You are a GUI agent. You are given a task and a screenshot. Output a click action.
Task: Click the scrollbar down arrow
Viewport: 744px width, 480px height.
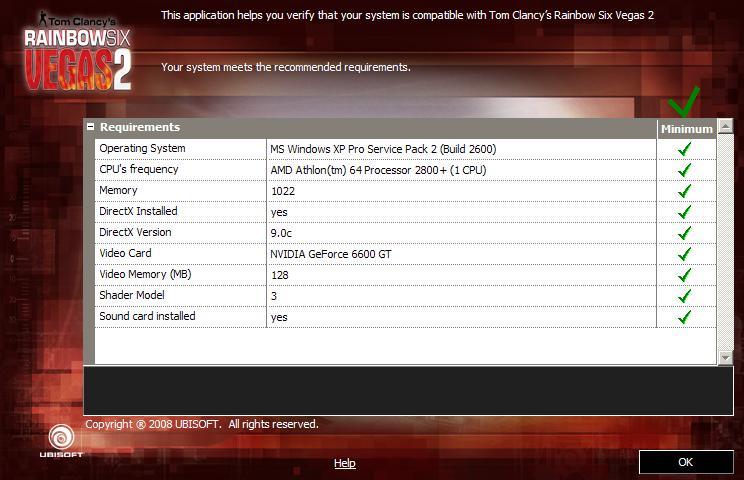tap(725, 357)
